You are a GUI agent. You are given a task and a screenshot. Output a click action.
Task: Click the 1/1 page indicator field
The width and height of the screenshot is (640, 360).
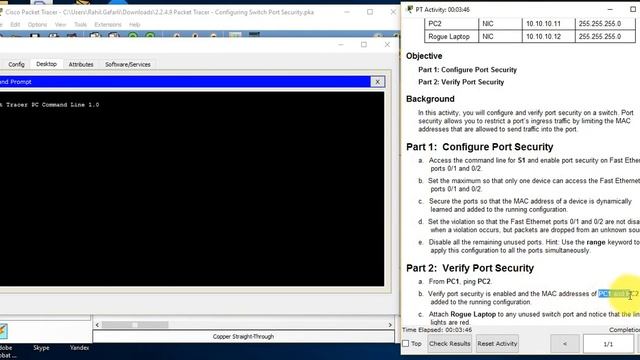pyautogui.click(x=608, y=344)
